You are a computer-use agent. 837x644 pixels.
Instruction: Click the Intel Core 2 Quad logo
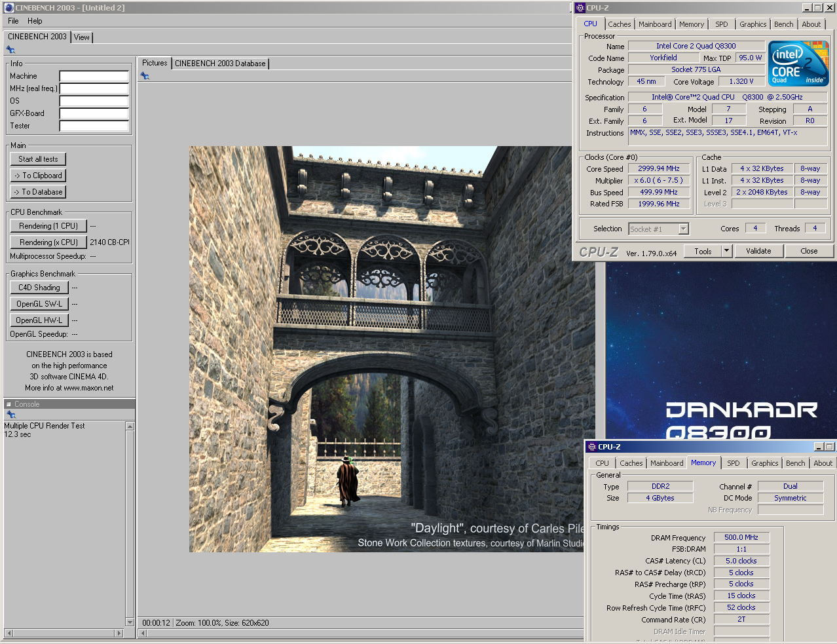point(798,64)
